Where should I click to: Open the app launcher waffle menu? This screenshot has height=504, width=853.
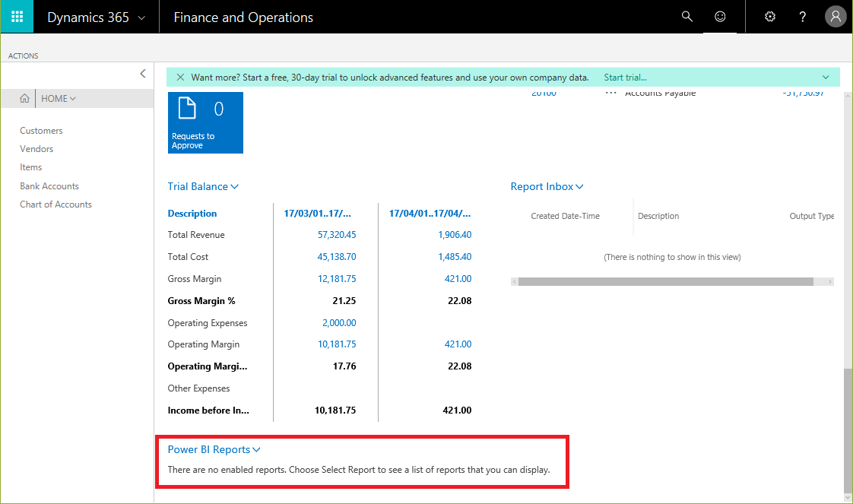[17, 17]
